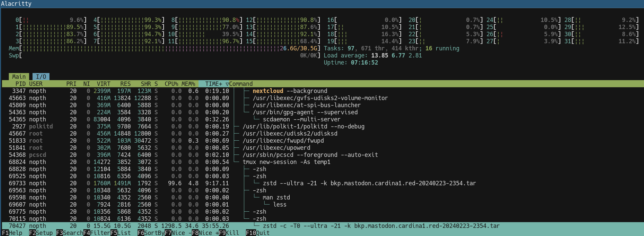Sort by the PRI column header
The height and width of the screenshot is (236, 644).
[71, 84]
